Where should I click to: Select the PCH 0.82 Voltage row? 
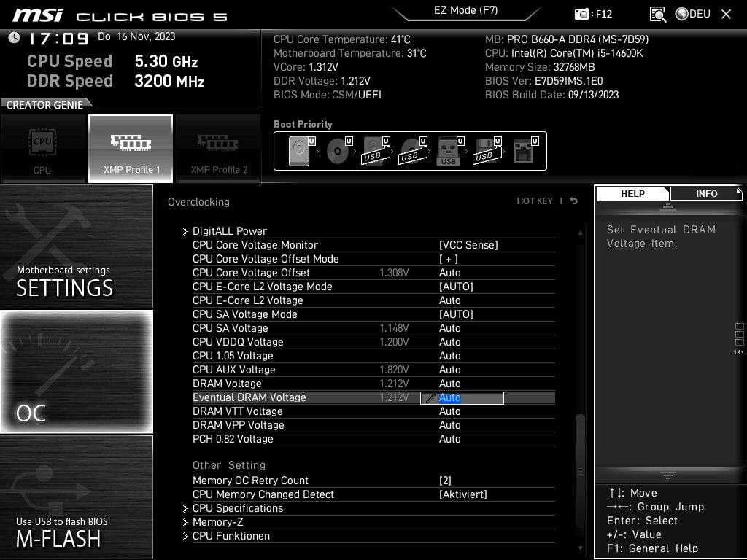click(x=373, y=438)
